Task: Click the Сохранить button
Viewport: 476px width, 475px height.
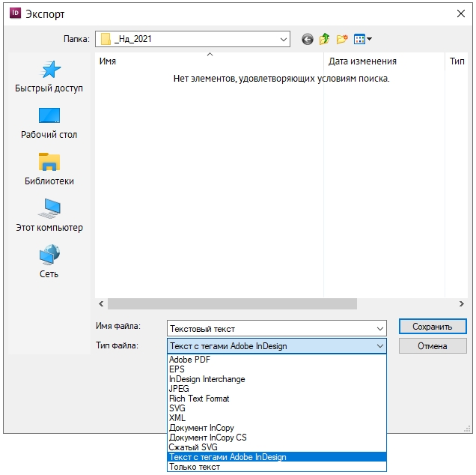Action: pos(433,327)
